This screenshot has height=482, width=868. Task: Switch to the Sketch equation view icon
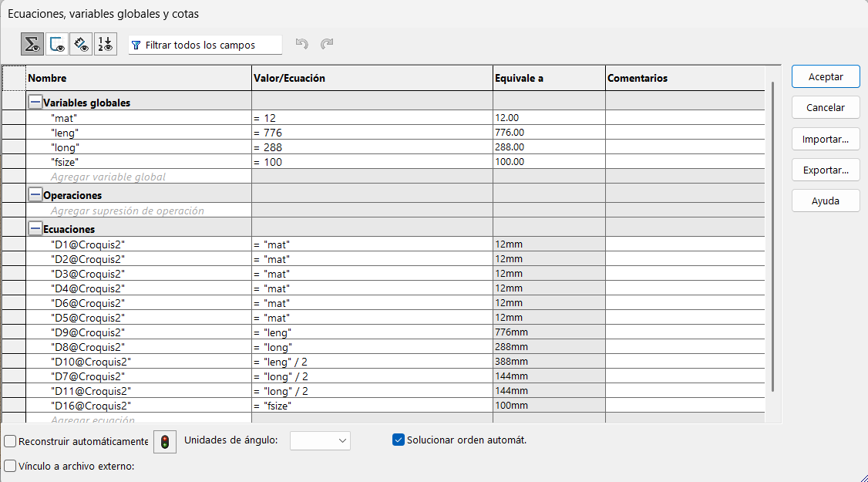[x=56, y=45]
